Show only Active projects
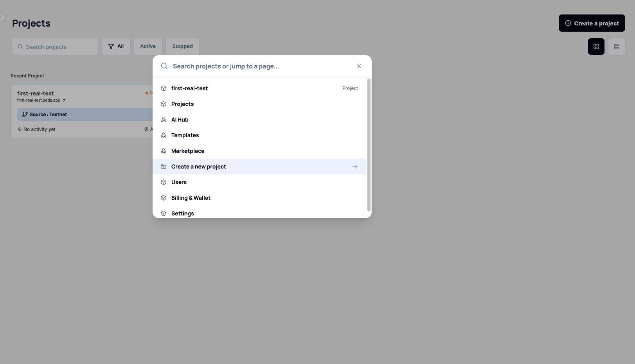Screen dimensions: 635x364 (x=148, y=47)
